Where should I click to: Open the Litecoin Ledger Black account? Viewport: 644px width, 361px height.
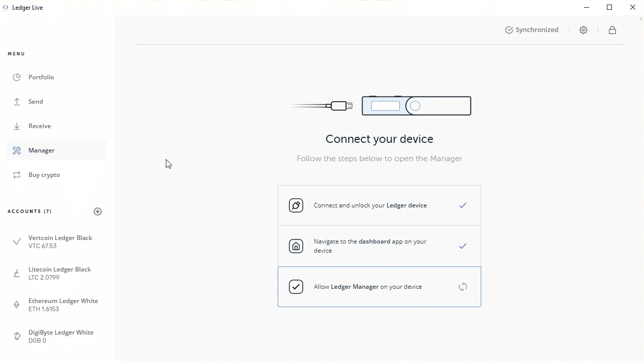click(x=60, y=273)
